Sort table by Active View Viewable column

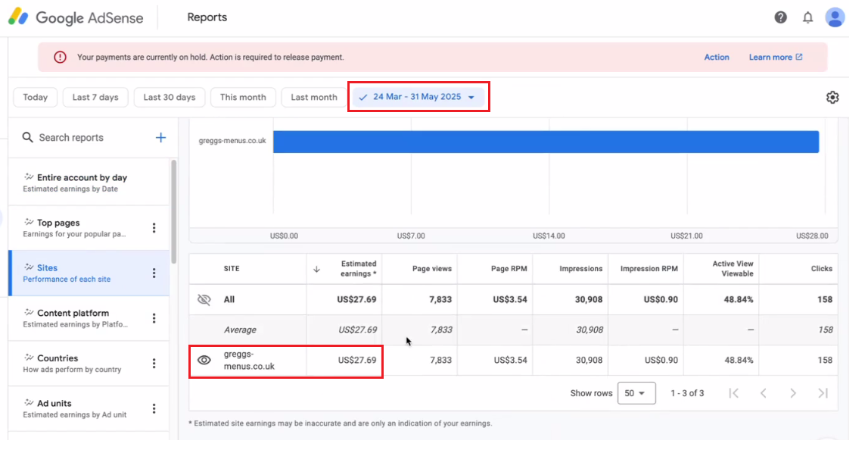click(x=733, y=269)
